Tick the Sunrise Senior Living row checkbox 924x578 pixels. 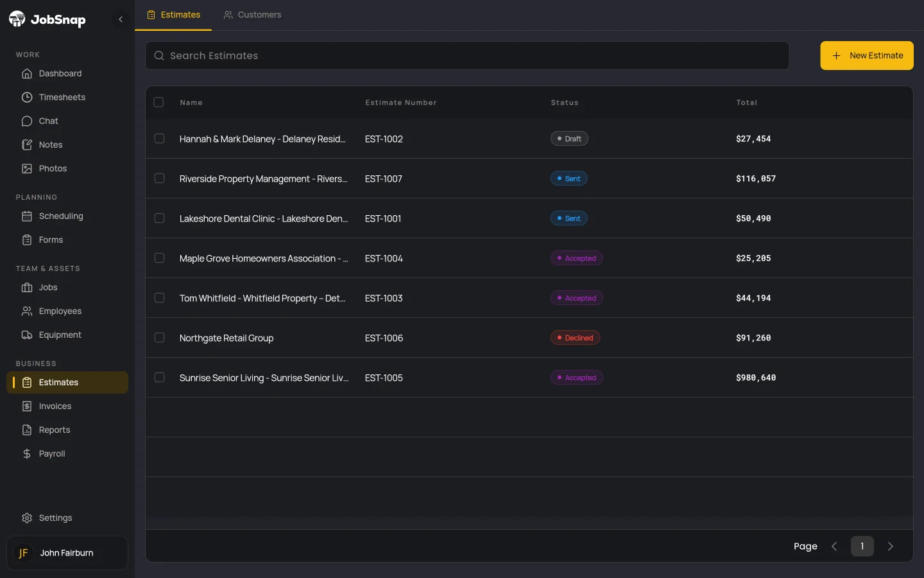pos(160,378)
